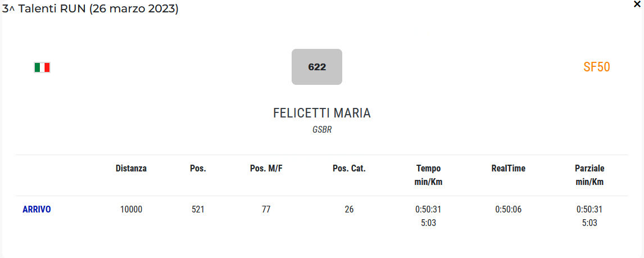The image size is (644, 258).
Task: Click the GSBR club name
Action: click(322, 130)
